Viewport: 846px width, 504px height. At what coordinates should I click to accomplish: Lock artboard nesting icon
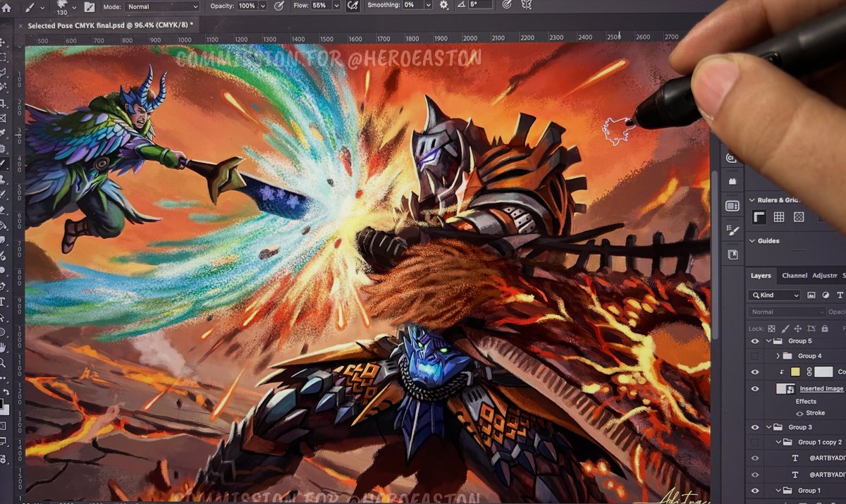[x=811, y=328]
